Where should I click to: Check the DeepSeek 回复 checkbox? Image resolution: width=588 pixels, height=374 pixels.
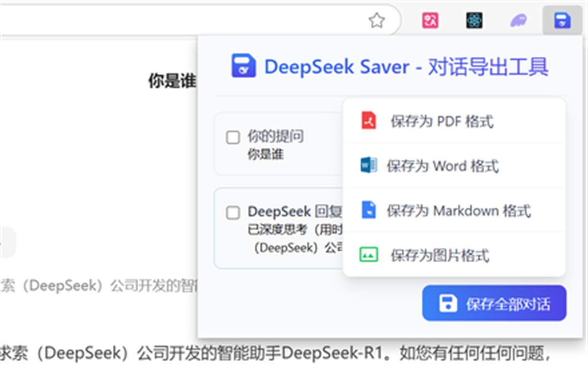(x=233, y=213)
